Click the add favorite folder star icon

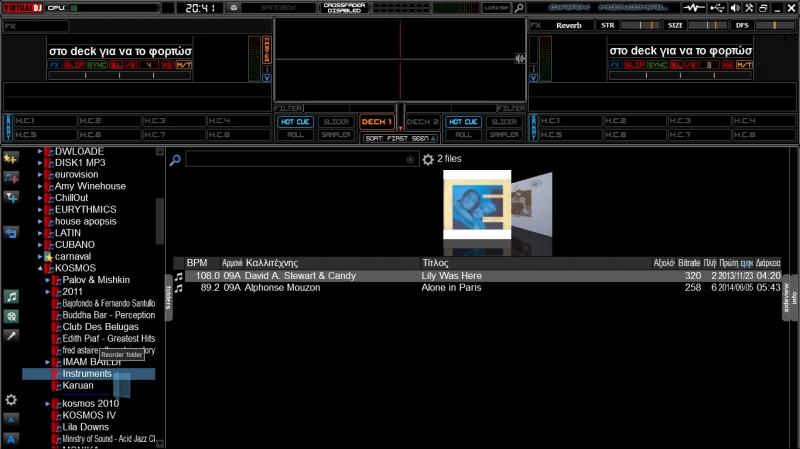click(11, 158)
